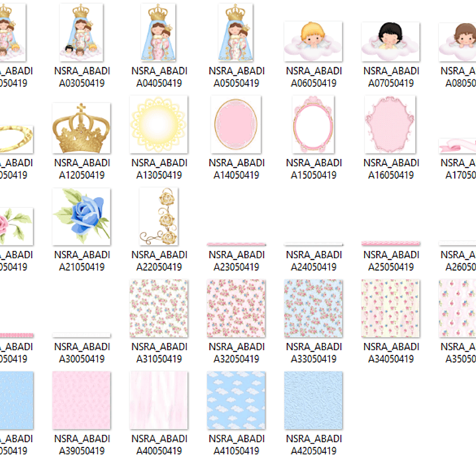Select the blonde angel on cloud image
Viewport: 476px width, 476px height.
tap(313, 42)
